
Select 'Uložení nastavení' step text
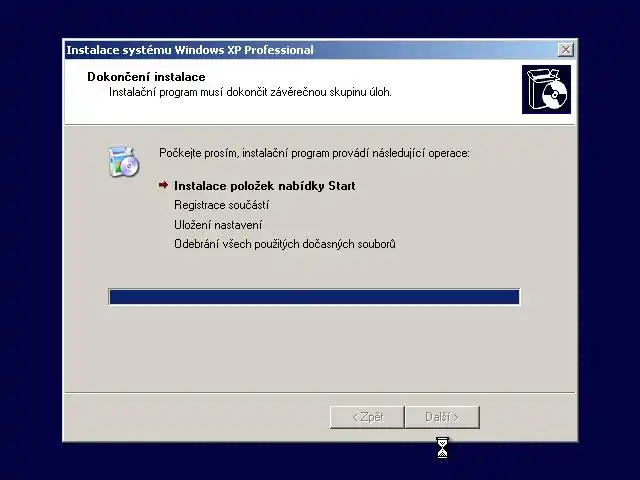[x=218, y=224]
